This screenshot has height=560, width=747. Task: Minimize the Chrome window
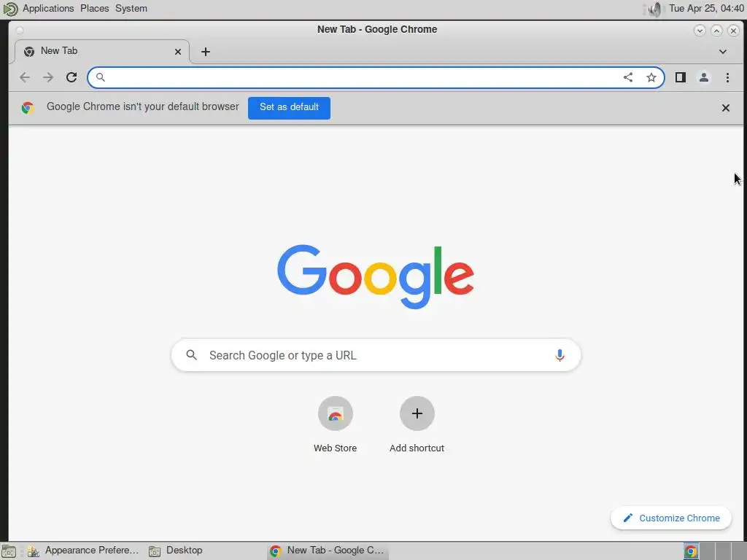pos(700,31)
